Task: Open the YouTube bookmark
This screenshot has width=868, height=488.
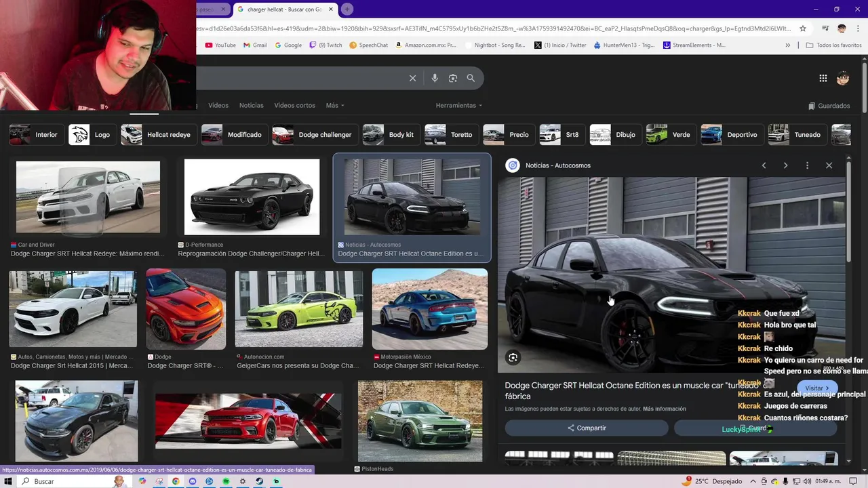Action: (220, 45)
